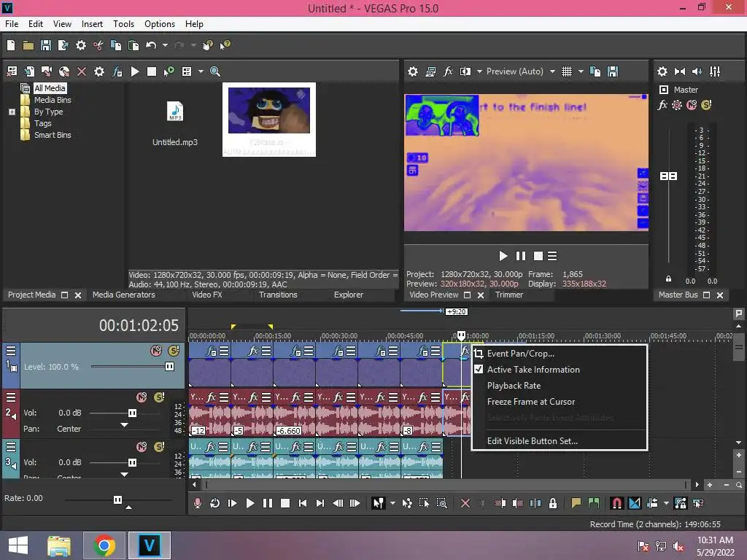Save the project using the floppy icon
This screenshot has width=747, height=560.
(x=46, y=45)
